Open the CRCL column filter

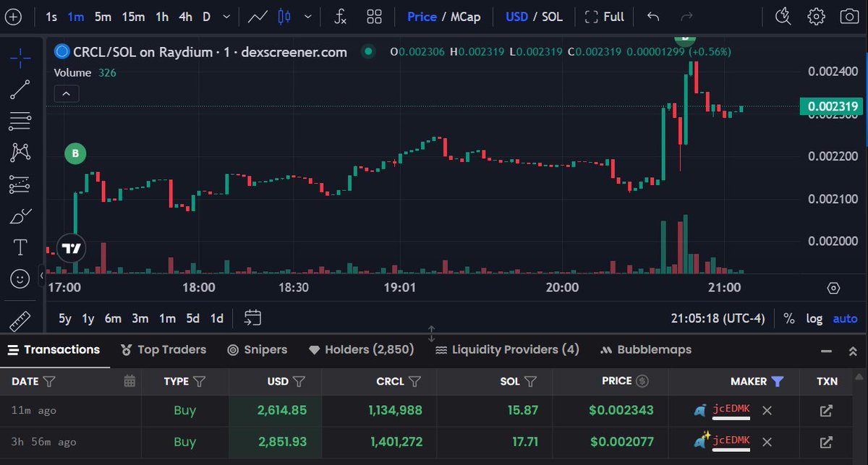coord(414,381)
